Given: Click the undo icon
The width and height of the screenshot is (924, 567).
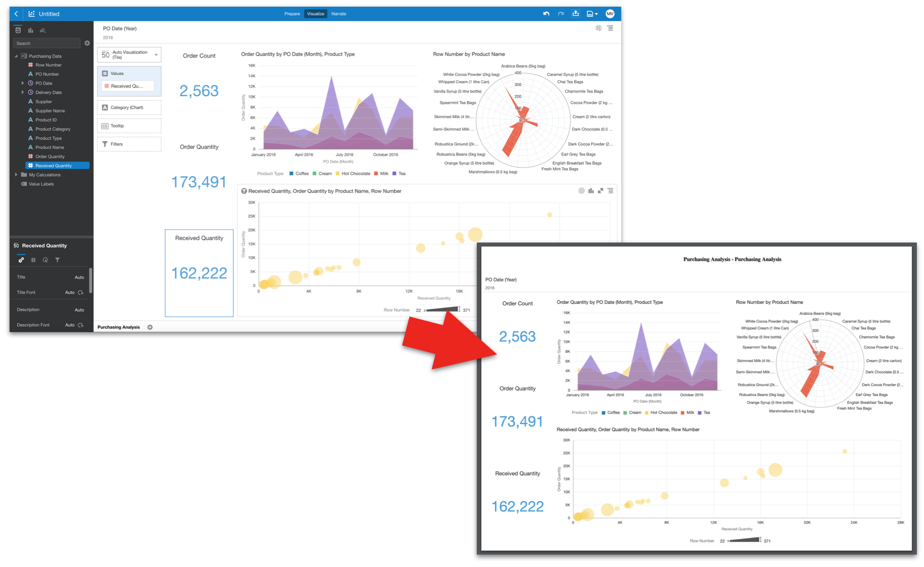Looking at the screenshot, I should pos(546,14).
